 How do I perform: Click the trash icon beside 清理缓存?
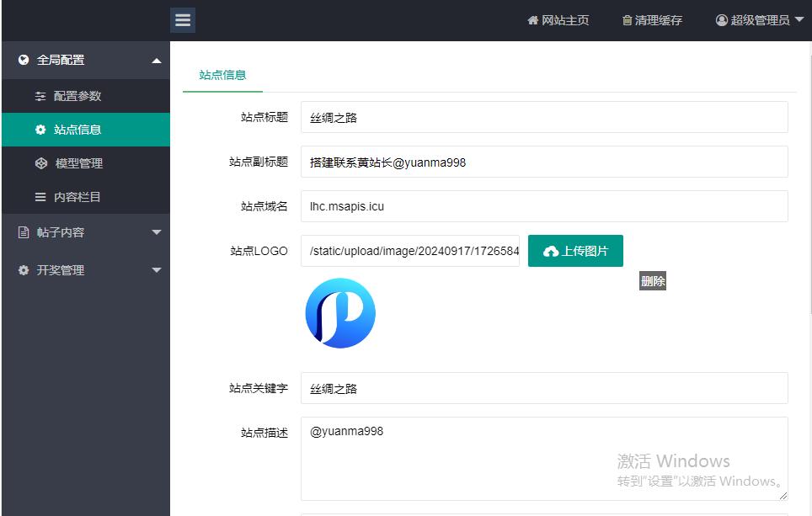click(627, 20)
